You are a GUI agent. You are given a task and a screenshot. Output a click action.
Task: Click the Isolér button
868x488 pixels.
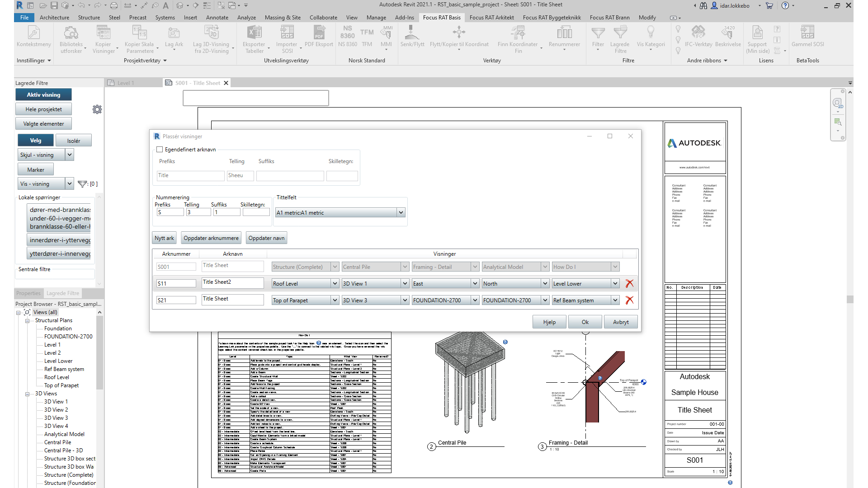coord(74,141)
